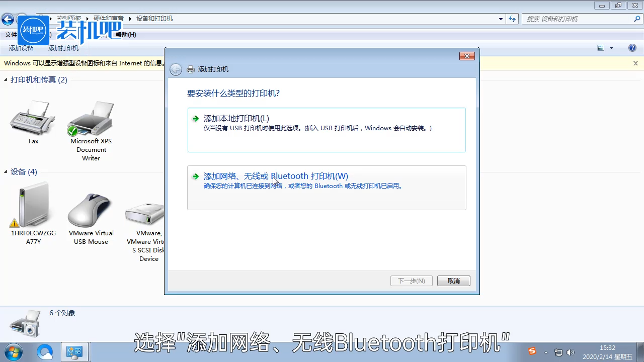Open the address bar history dropdown
This screenshot has height=362, width=644.
501,19
